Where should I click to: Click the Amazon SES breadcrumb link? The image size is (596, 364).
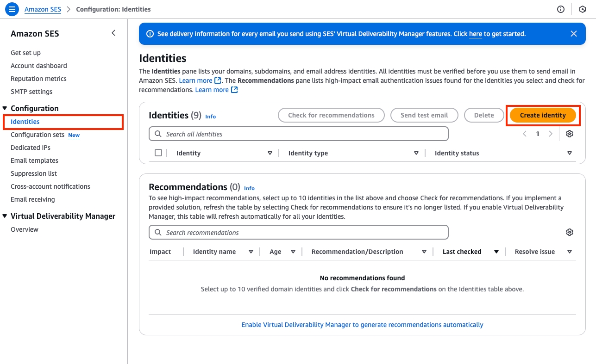(x=43, y=9)
